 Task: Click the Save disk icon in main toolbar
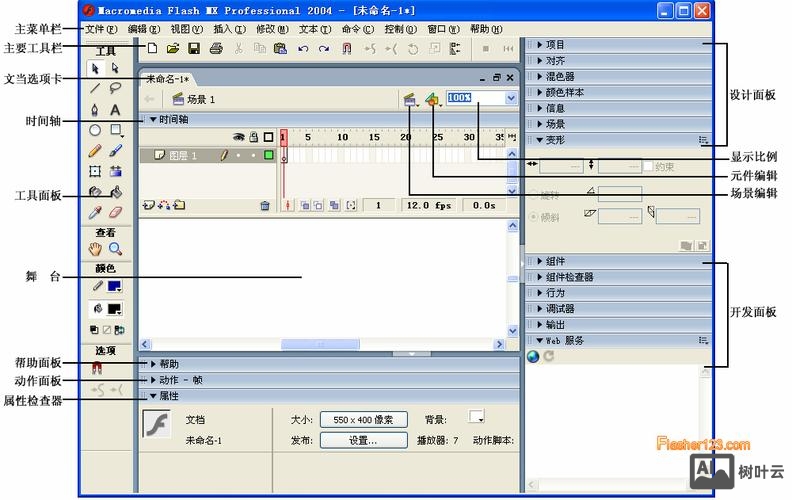(x=194, y=48)
